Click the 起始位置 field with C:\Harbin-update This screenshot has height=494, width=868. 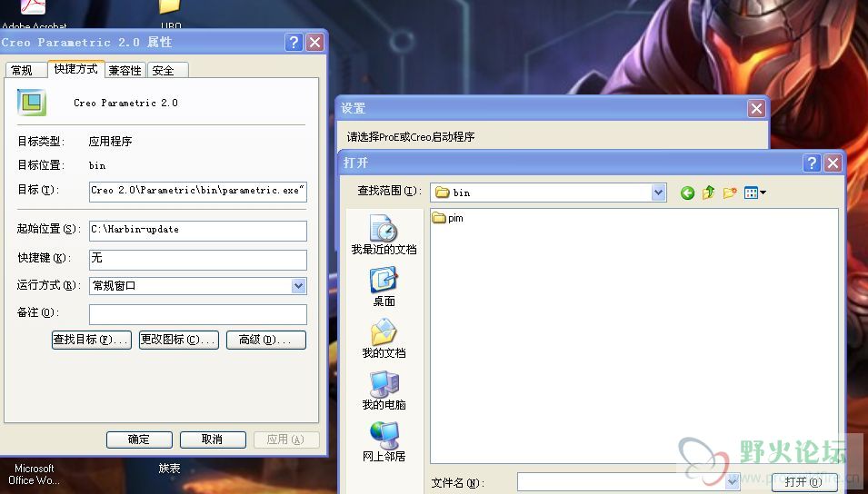point(197,230)
